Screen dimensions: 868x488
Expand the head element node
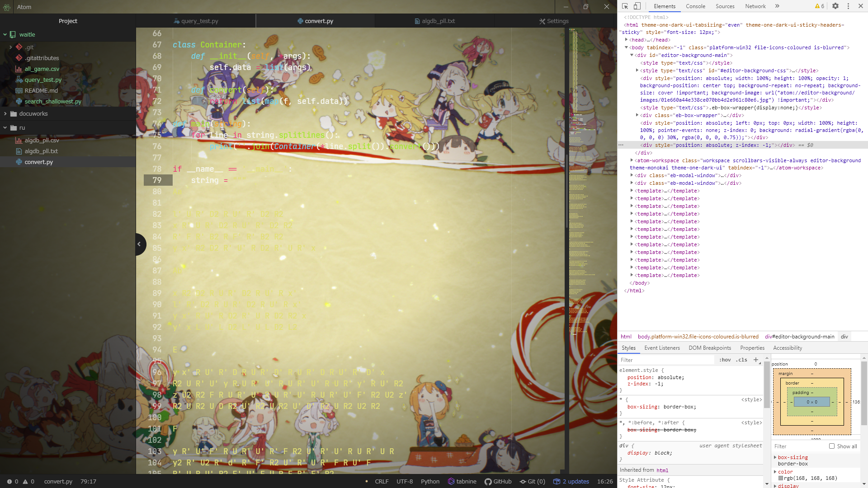pyautogui.click(x=626, y=40)
